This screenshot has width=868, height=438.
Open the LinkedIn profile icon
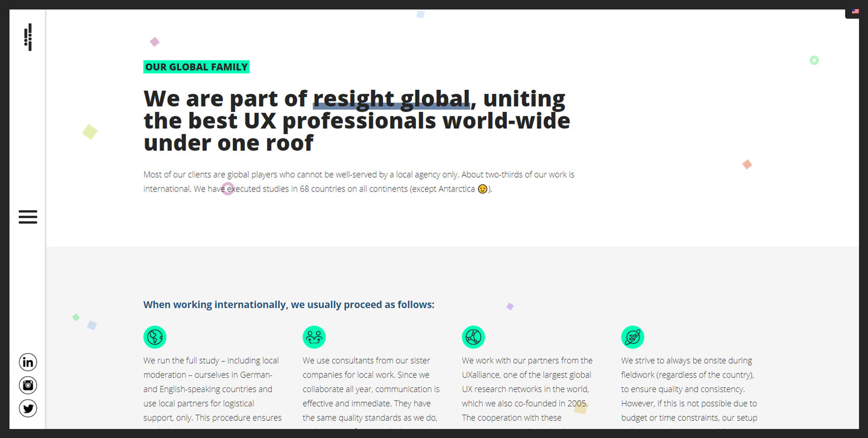28,362
